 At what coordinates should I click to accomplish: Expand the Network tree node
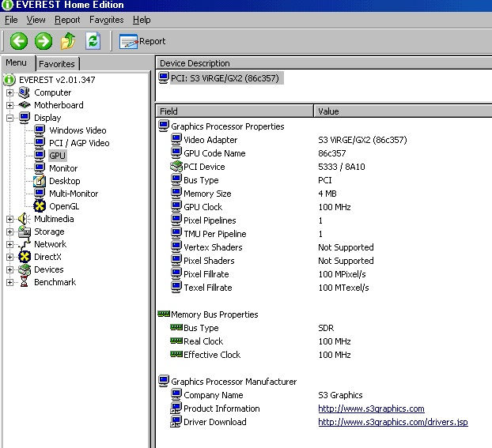pos(9,244)
